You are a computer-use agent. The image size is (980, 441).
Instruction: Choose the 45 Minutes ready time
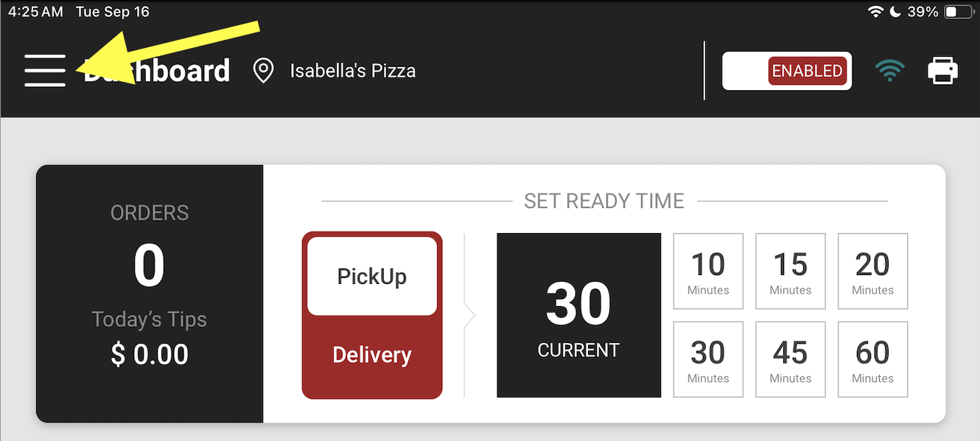[x=791, y=360]
